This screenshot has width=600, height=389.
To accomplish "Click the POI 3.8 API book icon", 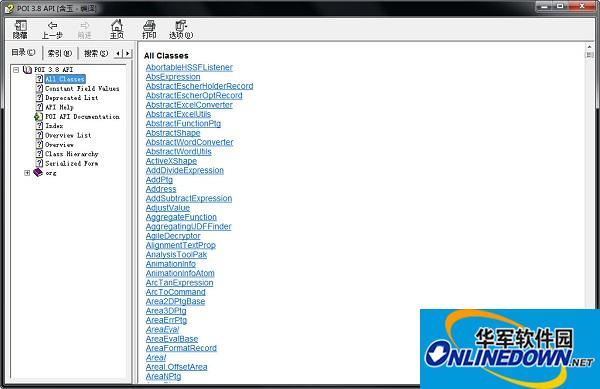I will [x=27, y=70].
